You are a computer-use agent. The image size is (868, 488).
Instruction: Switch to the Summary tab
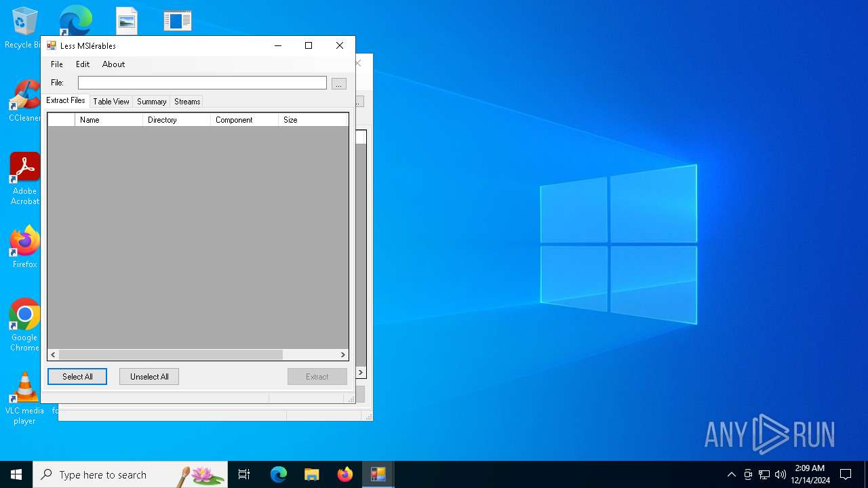(x=151, y=102)
